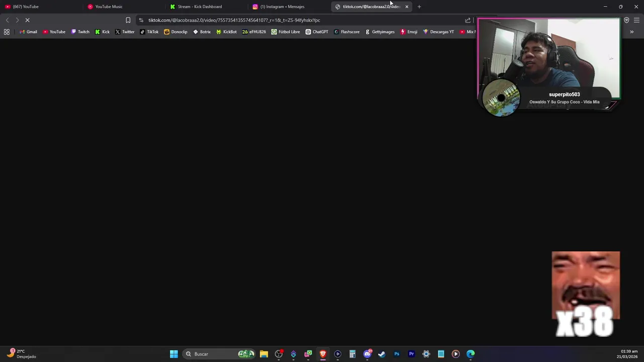
Task: Open clock and date 01:39 am
Action: (x=627, y=354)
